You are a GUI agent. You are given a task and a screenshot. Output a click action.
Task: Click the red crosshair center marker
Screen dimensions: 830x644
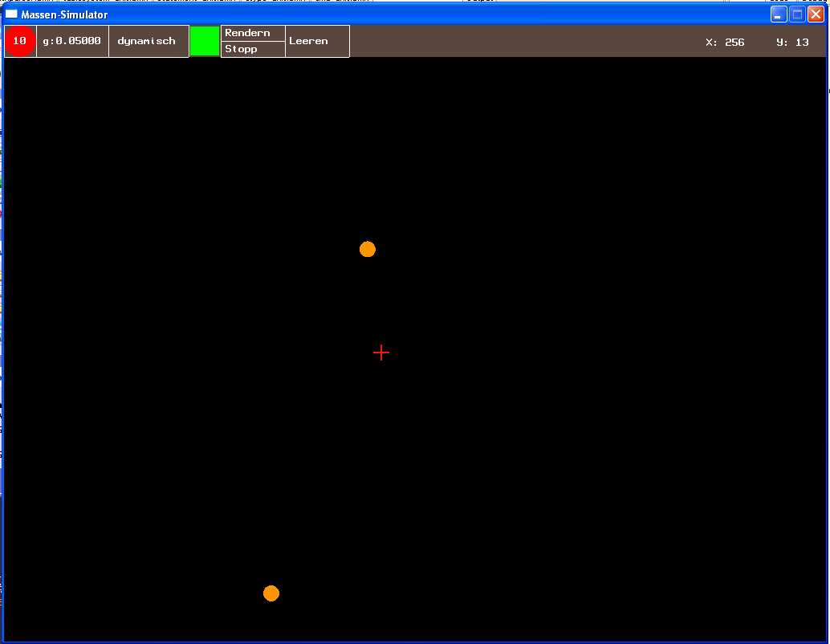tap(381, 353)
